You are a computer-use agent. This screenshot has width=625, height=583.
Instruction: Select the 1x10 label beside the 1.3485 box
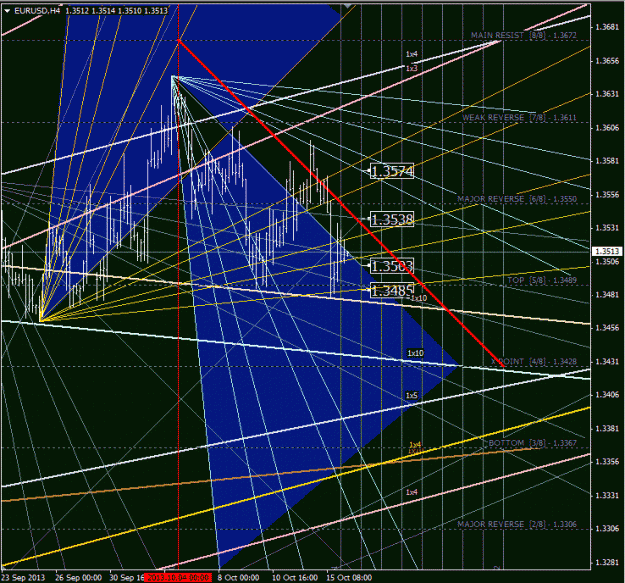(419, 298)
